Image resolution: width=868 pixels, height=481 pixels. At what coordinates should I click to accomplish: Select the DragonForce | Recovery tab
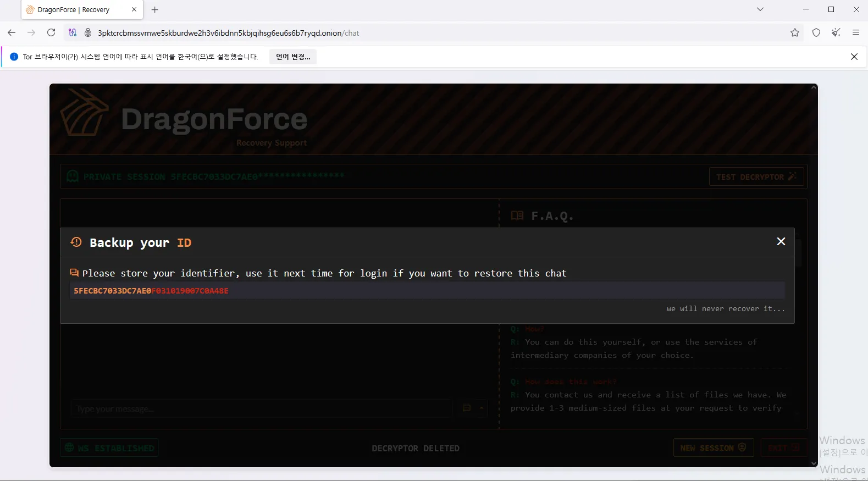pos(82,10)
